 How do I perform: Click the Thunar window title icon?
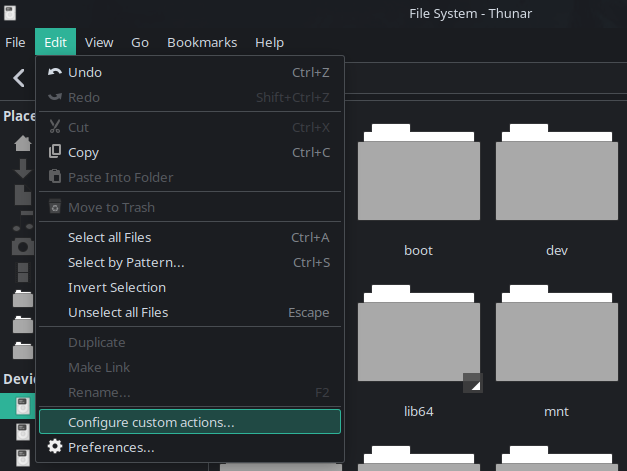tap(10, 12)
